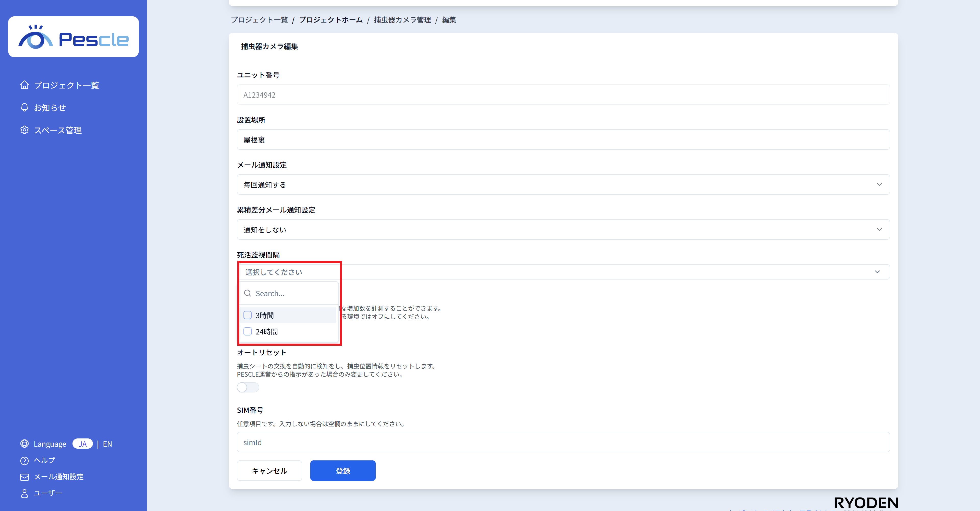Check the 3時間 checkbox
This screenshot has height=511, width=980.
point(248,315)
